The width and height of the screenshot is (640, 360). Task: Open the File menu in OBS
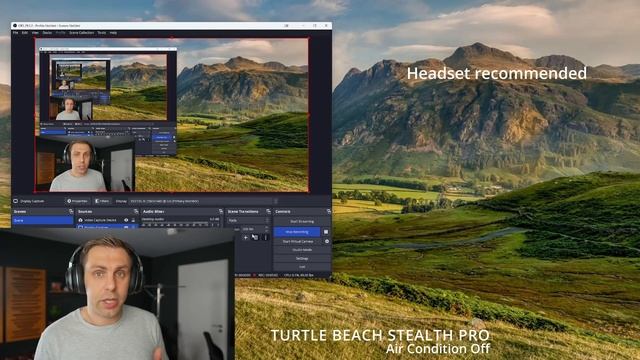point(16,33)
